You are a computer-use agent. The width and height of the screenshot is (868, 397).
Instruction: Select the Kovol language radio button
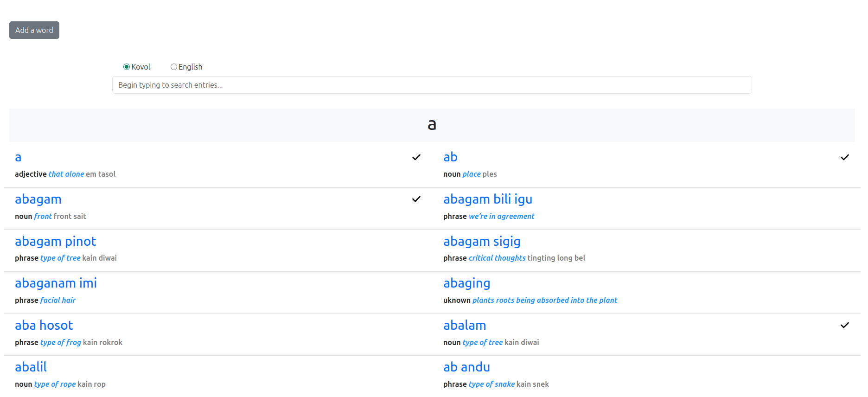[x=126, y=67]
